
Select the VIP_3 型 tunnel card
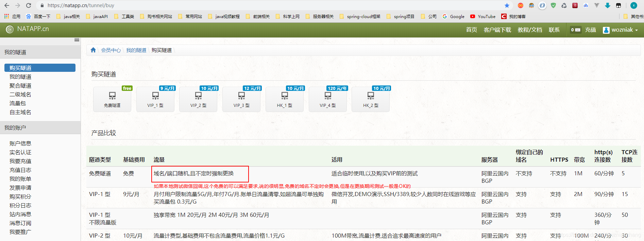(241, 99)
